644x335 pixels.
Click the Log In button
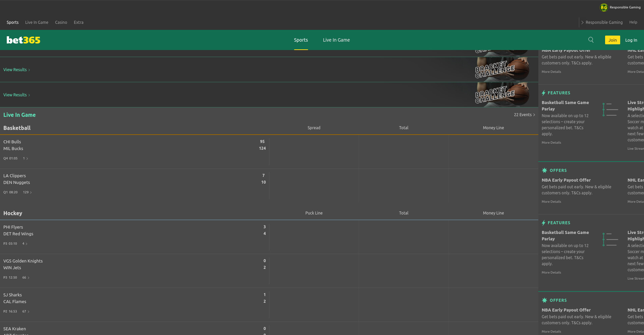coord(631,40)
